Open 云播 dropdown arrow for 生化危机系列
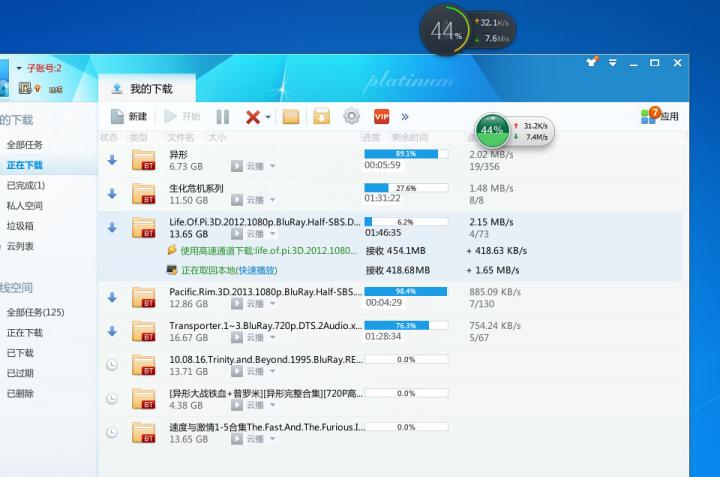720x477 pixels. click(x=272, y=200)
